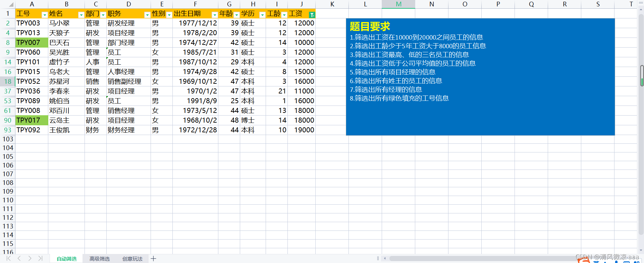The width and height of the screenshot is (644, 263).
Task: Select row 103 header
Action: (8, 139)
